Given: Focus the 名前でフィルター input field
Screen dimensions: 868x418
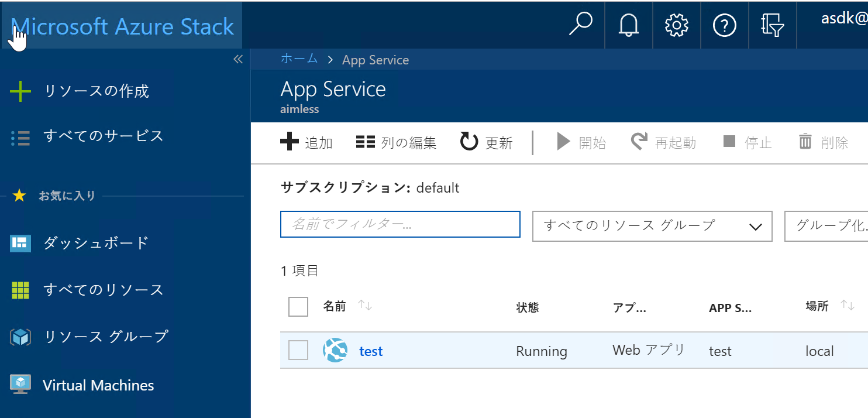Looking at the screenshot, I should pyautogui.click(x=400, y=224).
